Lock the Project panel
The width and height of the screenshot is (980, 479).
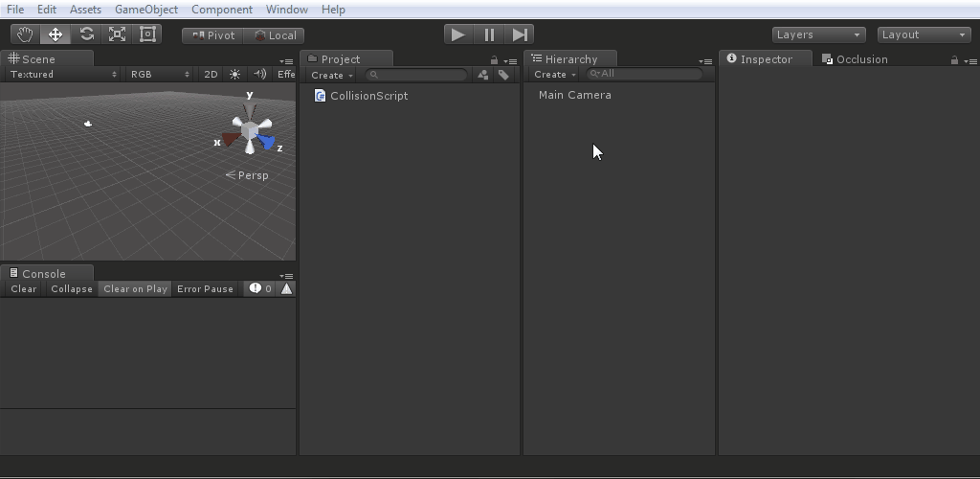495,60
